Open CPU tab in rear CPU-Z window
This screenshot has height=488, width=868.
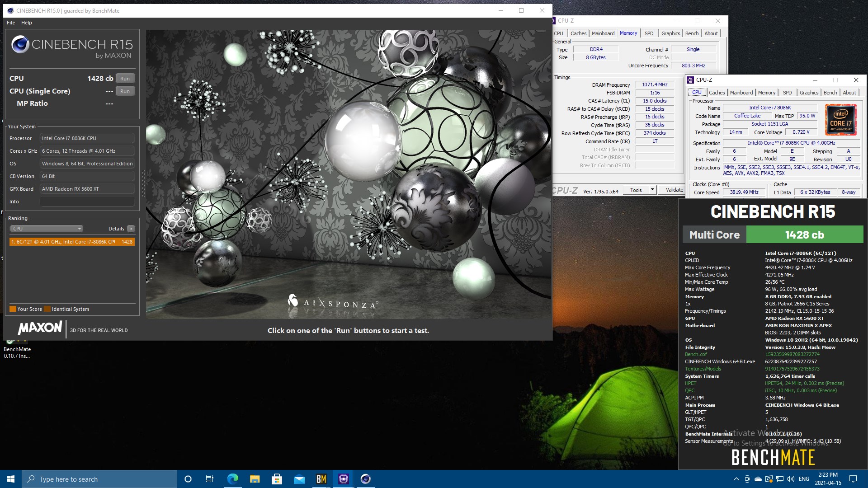point(558,33)
